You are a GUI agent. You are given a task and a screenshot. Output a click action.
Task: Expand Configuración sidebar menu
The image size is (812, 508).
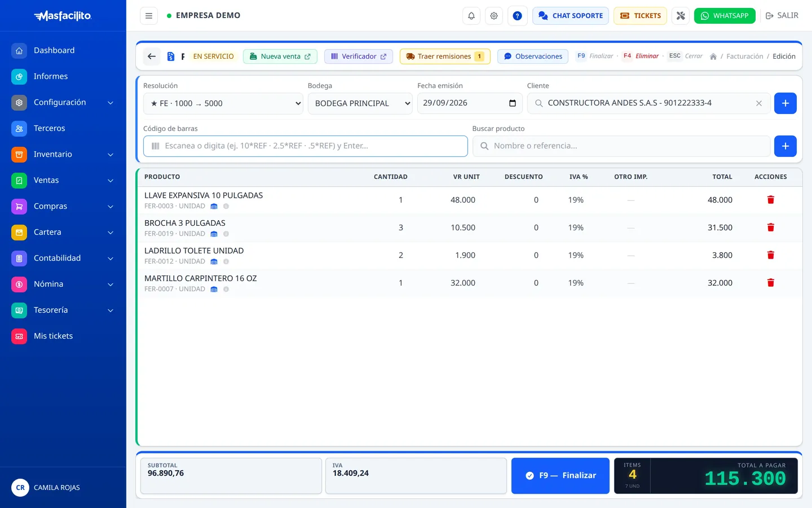[x=63, y=102]
